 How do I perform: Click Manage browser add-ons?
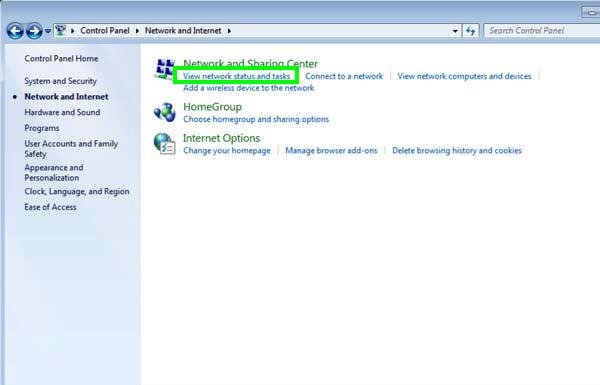coord(331,151)
